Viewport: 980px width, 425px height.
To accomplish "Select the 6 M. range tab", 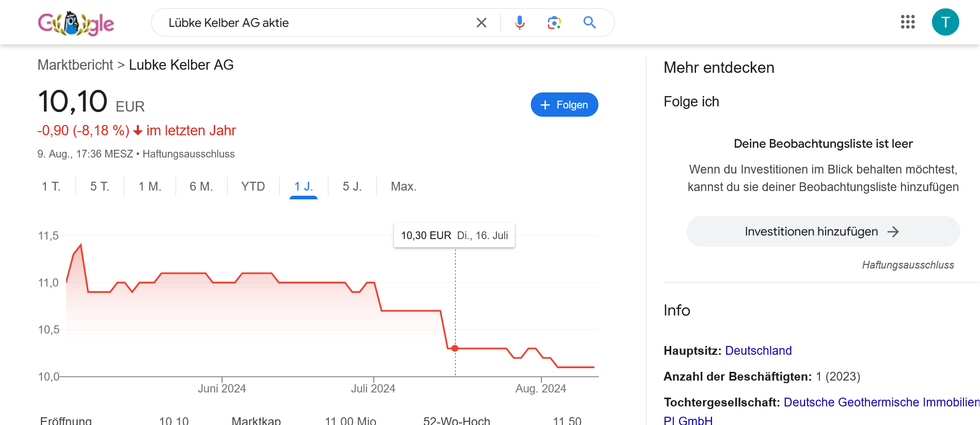I will point(201,186).
